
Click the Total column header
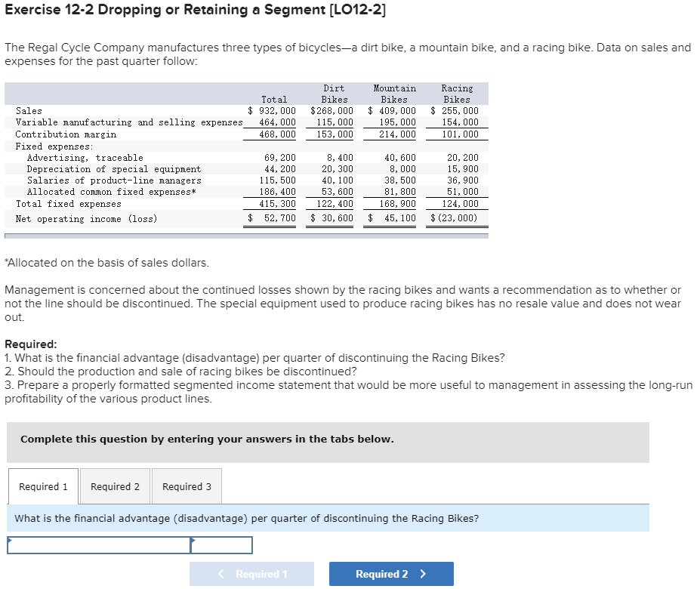tap(274, 100)
